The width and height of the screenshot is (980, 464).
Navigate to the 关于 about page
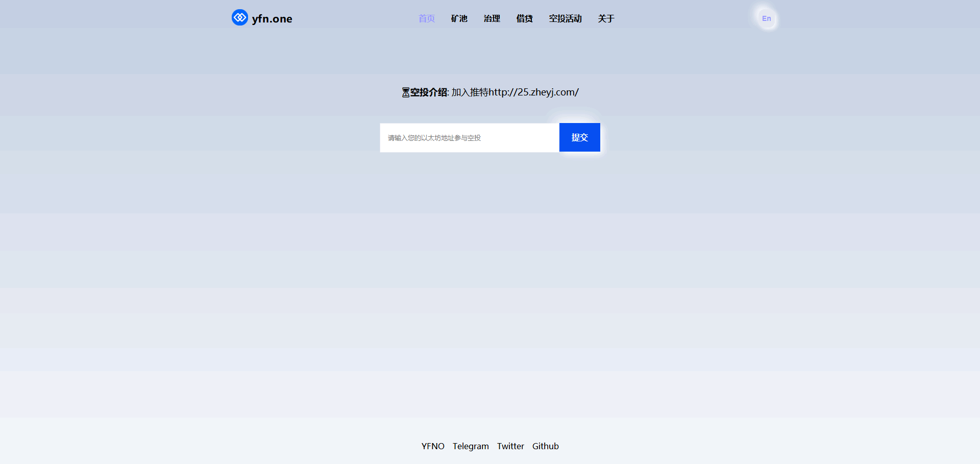(x=606, y=19)
